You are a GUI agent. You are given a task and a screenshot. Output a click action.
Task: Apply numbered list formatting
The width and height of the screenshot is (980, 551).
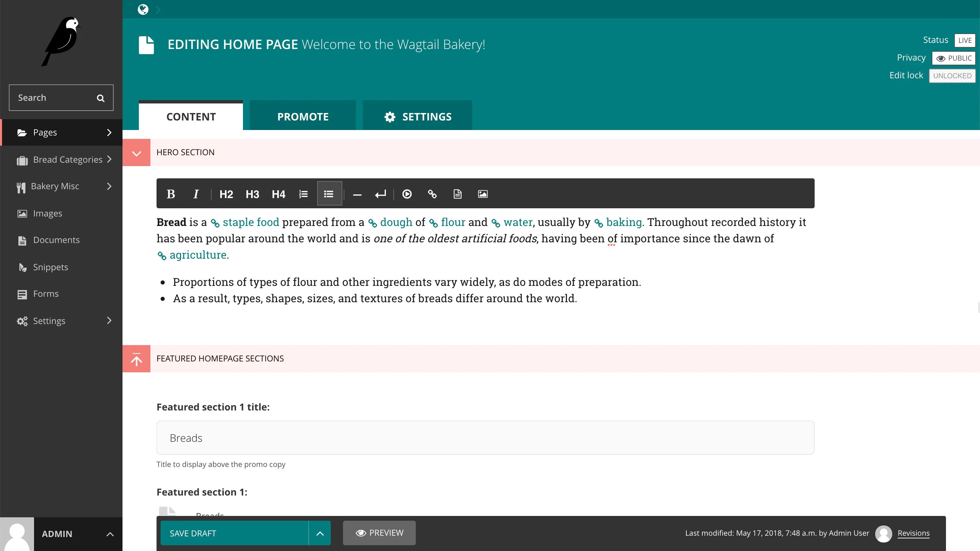point(303,194)
